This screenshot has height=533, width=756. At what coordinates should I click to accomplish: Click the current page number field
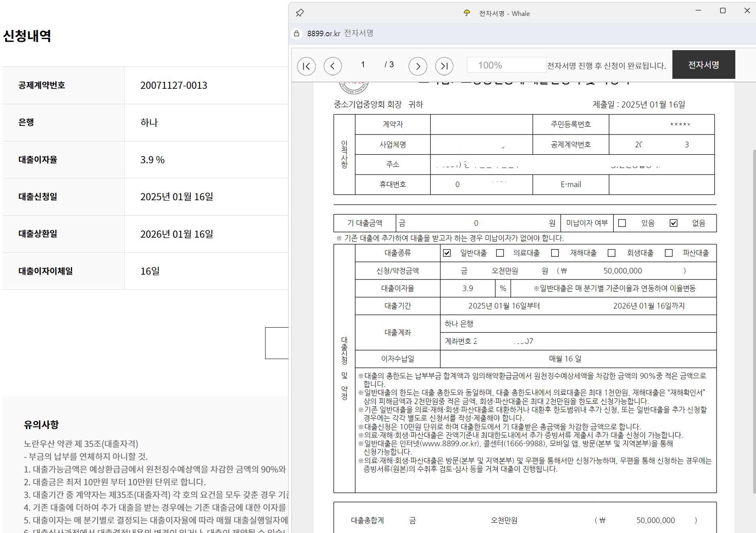[x=363, y=64]
